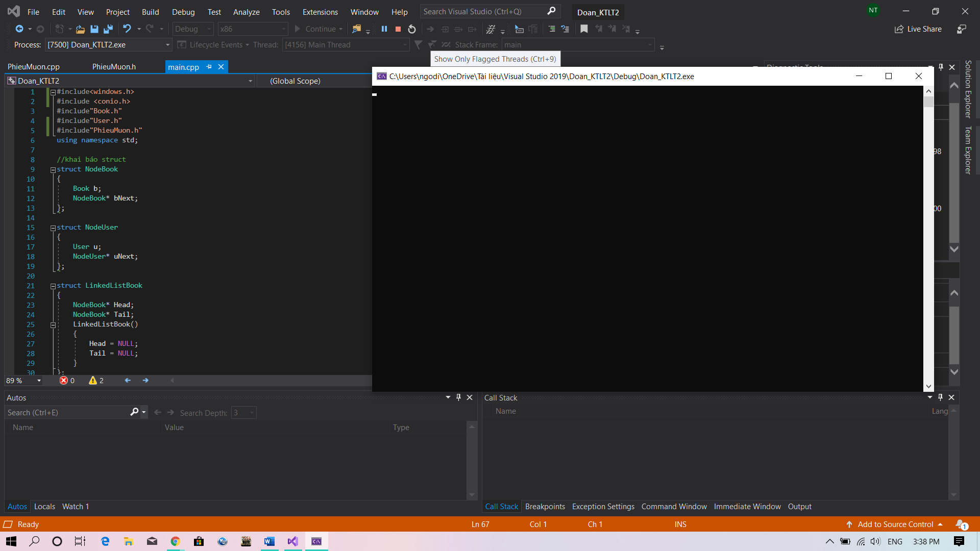The image size is (980, 551).
Task: Open the Process dropdown for Doan_KTLT2.exe
Action: (167, 45)
